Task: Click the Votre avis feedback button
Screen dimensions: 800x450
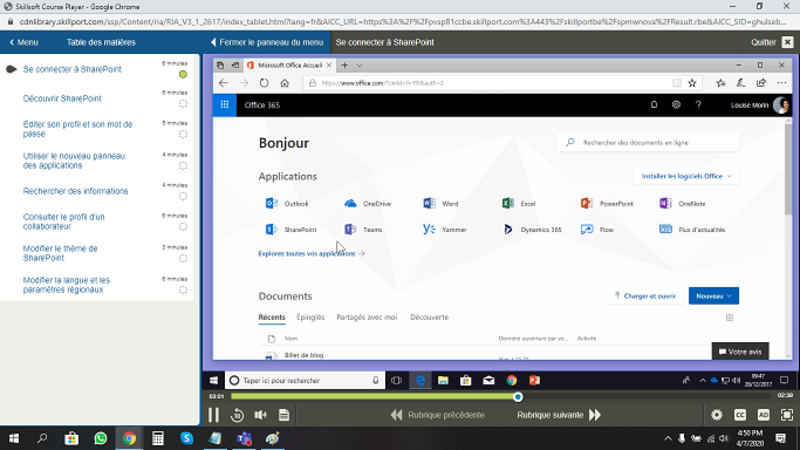Action: [x=740, y=351]
